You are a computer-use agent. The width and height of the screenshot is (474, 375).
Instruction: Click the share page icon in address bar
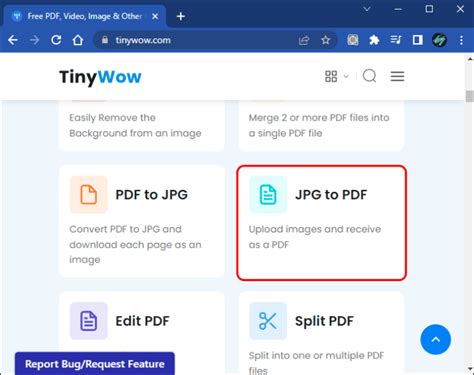(304, 40)
